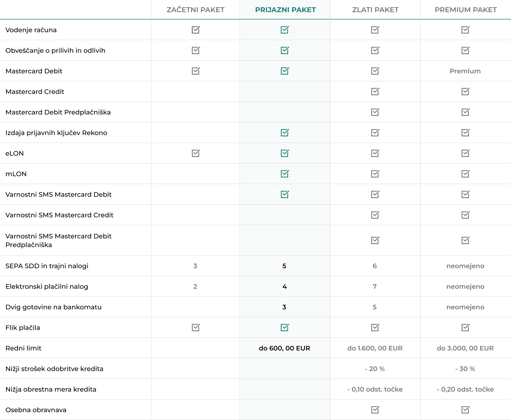Click eLON checkmark in Začetni paket column
Viewport: 511px width, 420px height.
(x=196, y=153)
